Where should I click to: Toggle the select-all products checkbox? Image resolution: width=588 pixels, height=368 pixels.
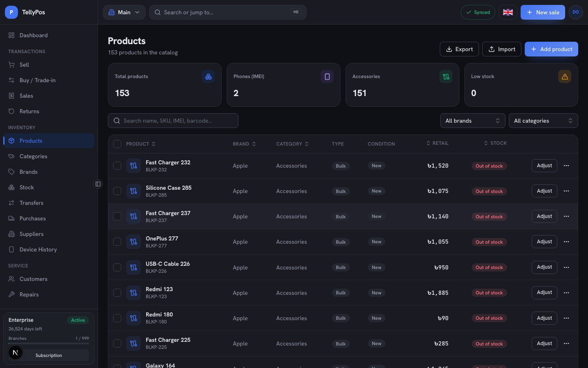[117, 144]
